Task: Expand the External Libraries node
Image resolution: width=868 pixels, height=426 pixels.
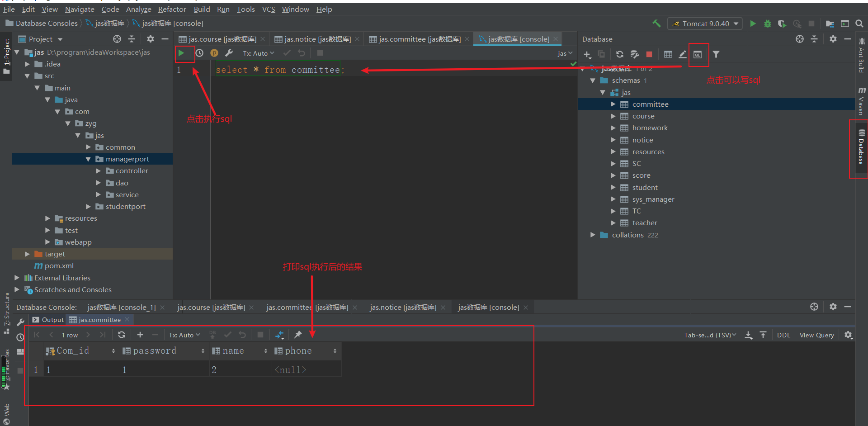Action: pos(17,278)
